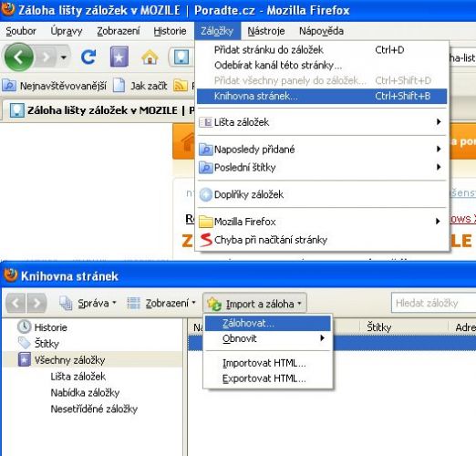476x456 pixels.
Task: Click the Mozilla Firefox folder icon
Action: (x=205, y=222)
